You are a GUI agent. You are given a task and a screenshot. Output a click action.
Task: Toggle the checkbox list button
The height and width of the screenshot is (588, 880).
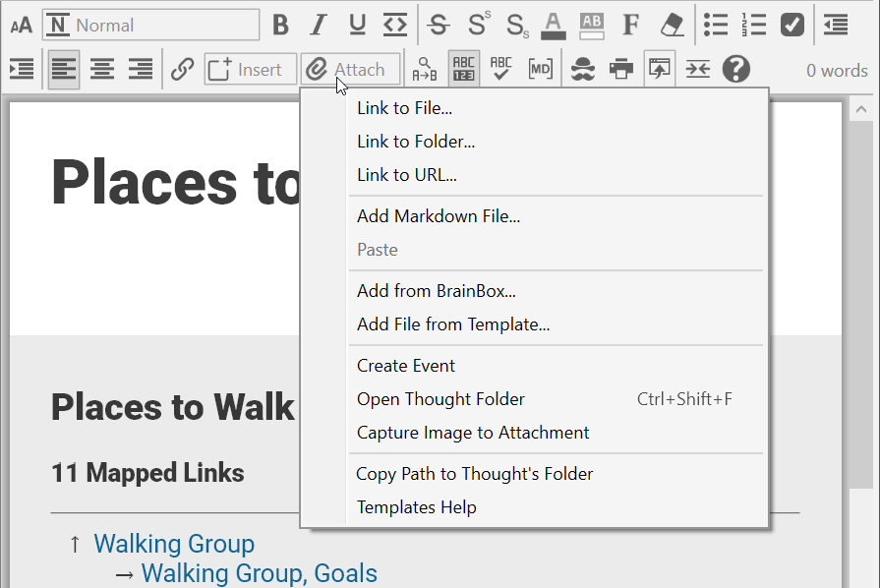tap(792, 25)
